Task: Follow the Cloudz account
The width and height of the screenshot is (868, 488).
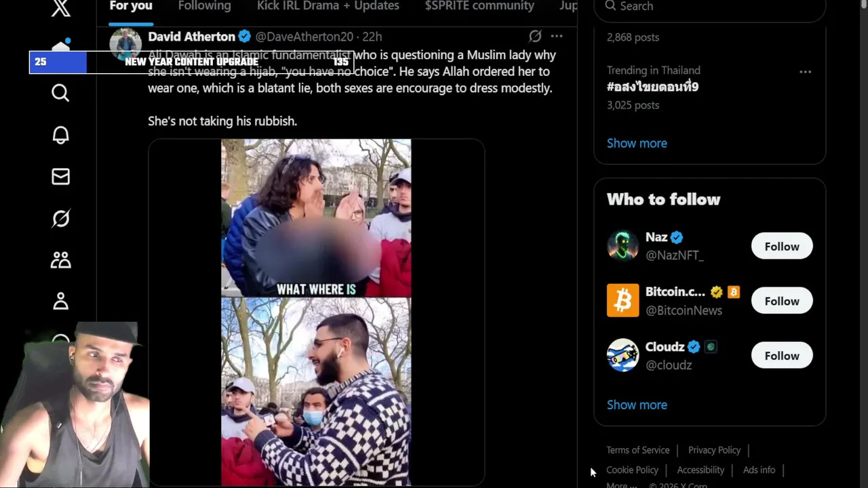Action: pos(782,356)
